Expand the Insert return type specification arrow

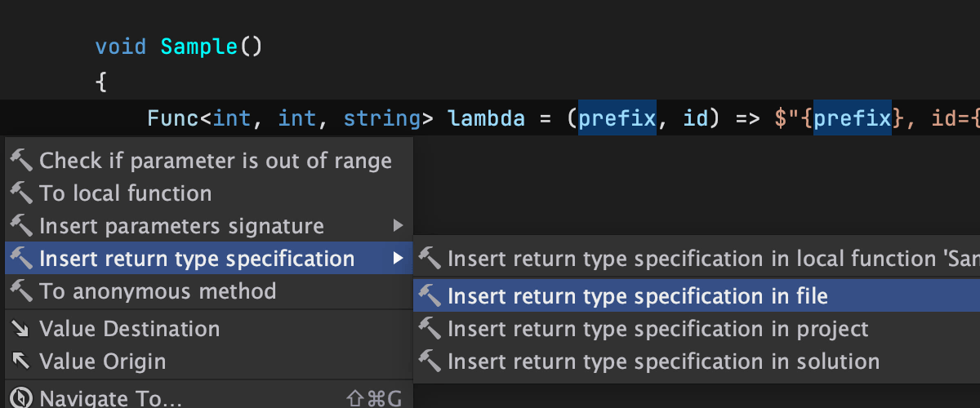click(398, 259)
